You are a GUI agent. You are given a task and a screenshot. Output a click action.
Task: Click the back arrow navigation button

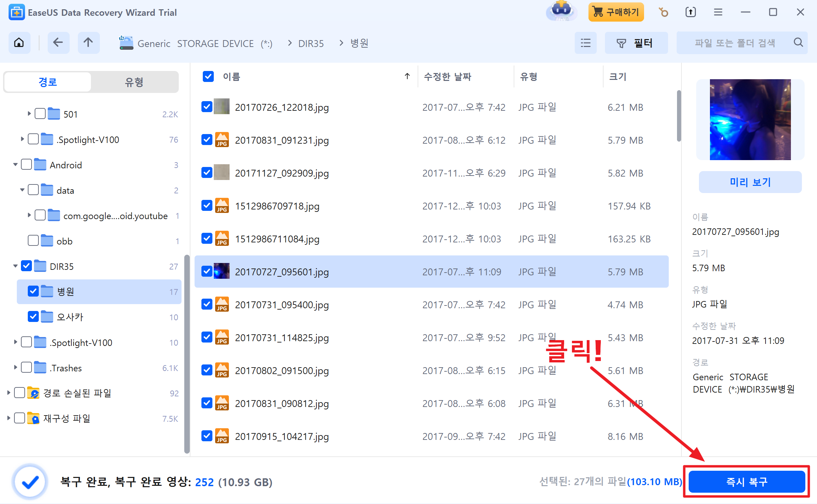58,43
